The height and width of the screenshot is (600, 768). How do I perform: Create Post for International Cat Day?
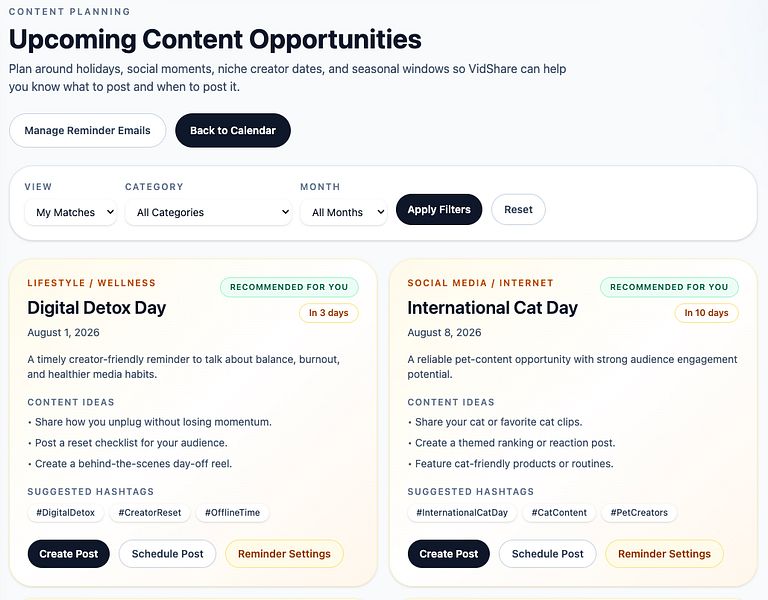(x=449, y=554)
